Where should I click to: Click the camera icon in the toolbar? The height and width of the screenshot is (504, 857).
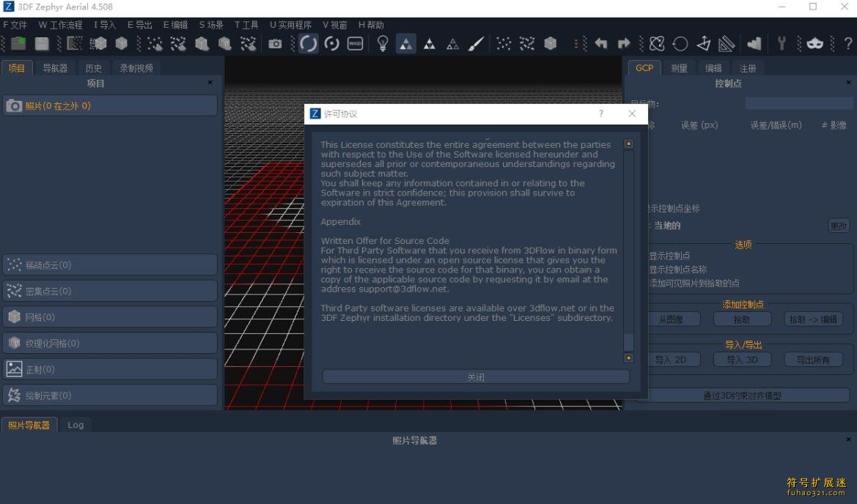(x=275, y=44)
